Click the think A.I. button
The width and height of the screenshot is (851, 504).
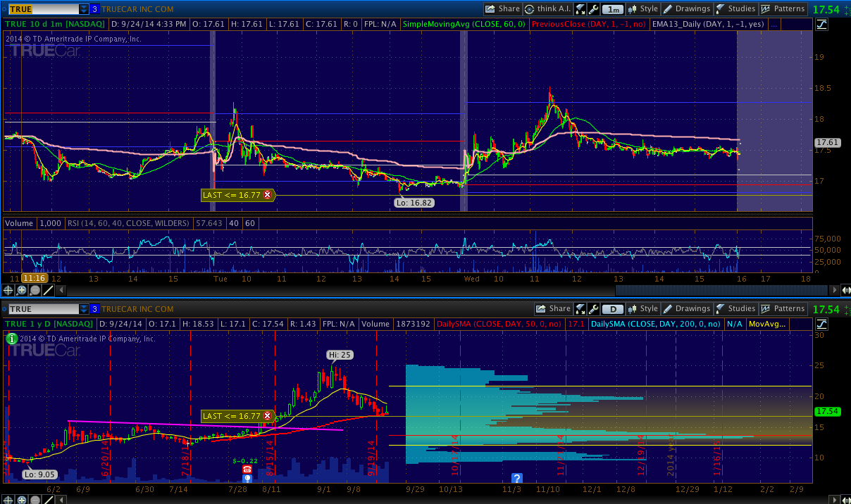[x=547, y=9]
